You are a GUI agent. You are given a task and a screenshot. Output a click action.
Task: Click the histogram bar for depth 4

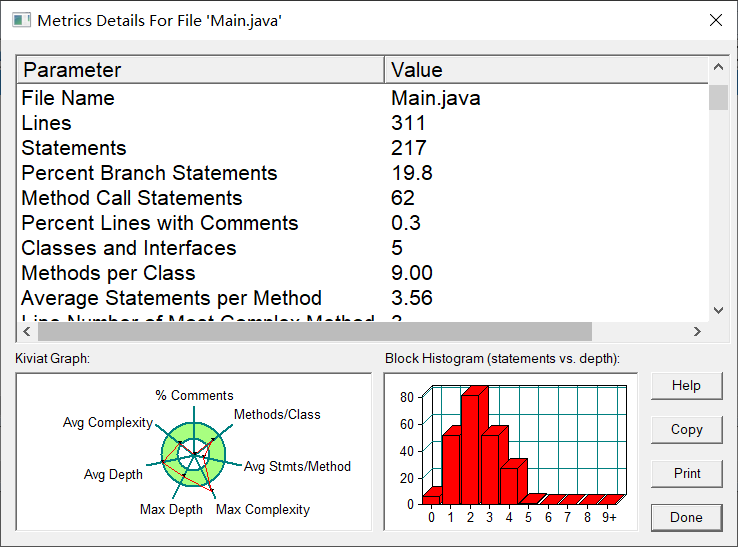coord(509,486)
